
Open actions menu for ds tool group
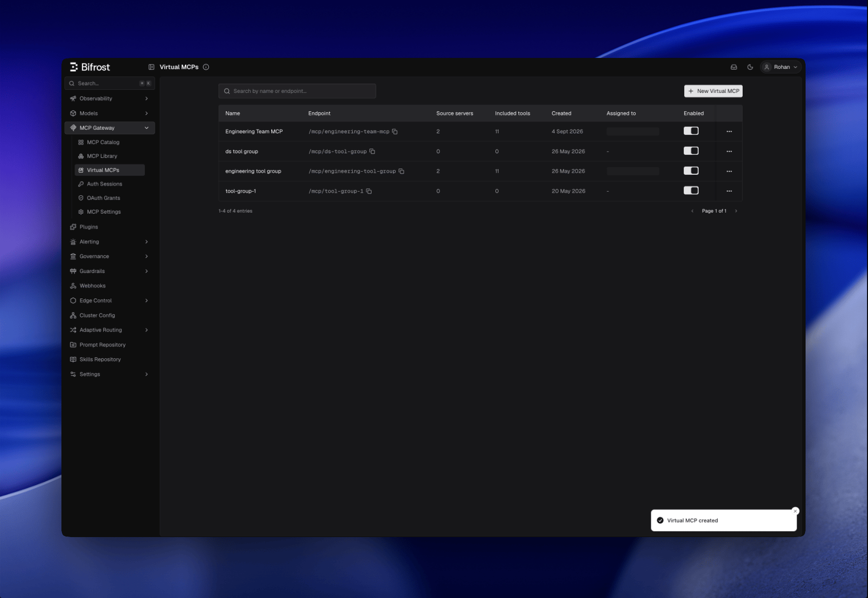click(x=729, y=151)
